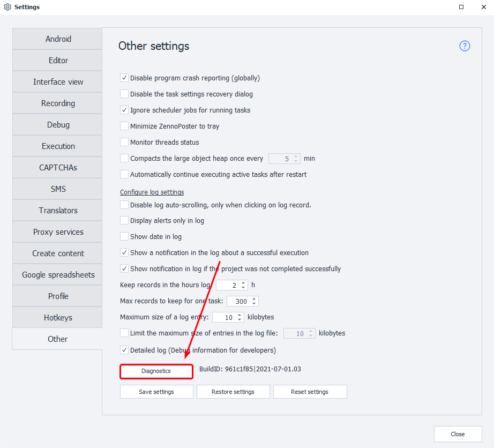Uncheck Disable program crash reporting
Viewport: 494px width, 448px height.
click(124, 78)
